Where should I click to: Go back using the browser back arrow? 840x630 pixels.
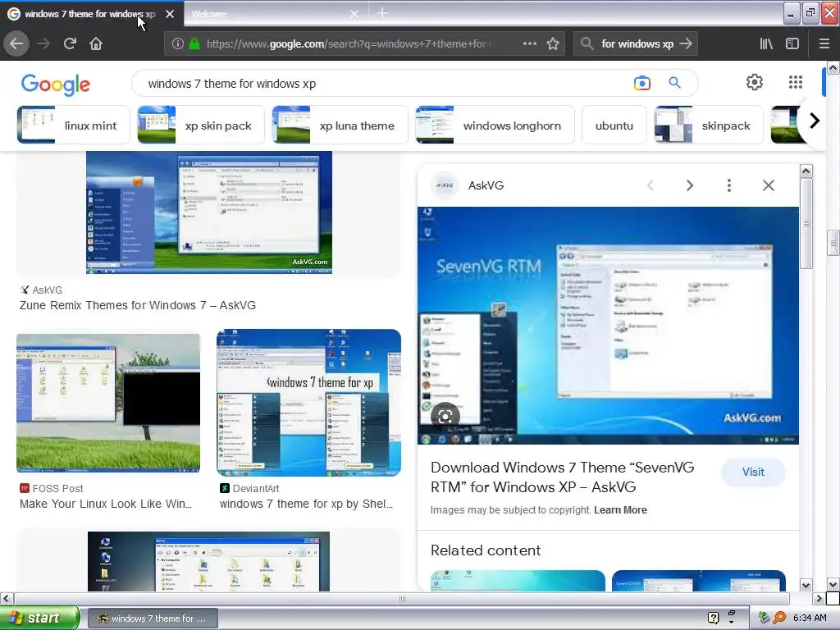tap(16, 44)
